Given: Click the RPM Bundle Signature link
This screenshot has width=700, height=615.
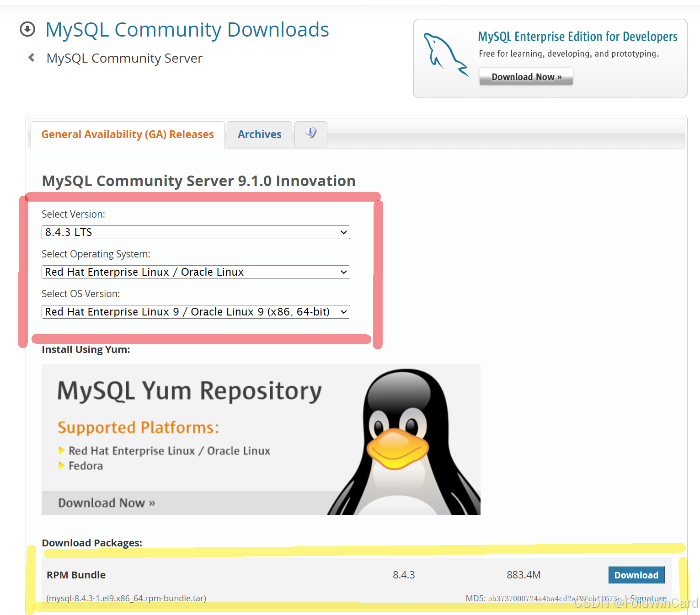Looking at the screenshot, I should (x=648, y=598).
